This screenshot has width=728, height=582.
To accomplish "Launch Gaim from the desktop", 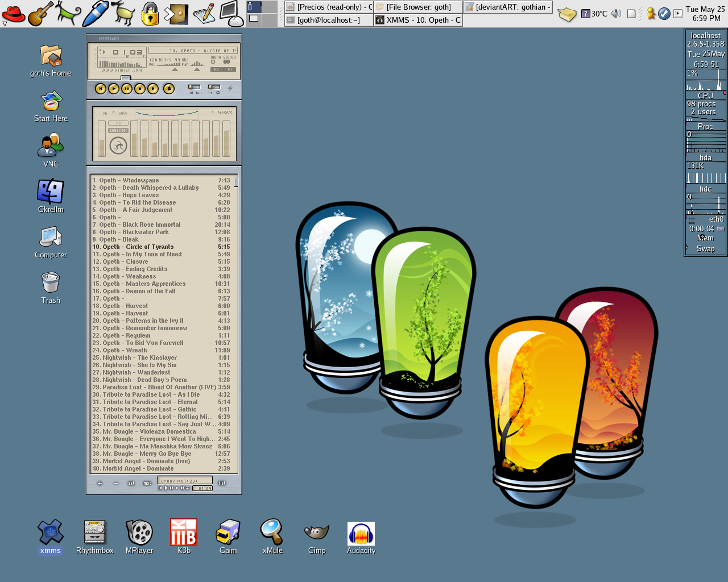I will [228, 537].
